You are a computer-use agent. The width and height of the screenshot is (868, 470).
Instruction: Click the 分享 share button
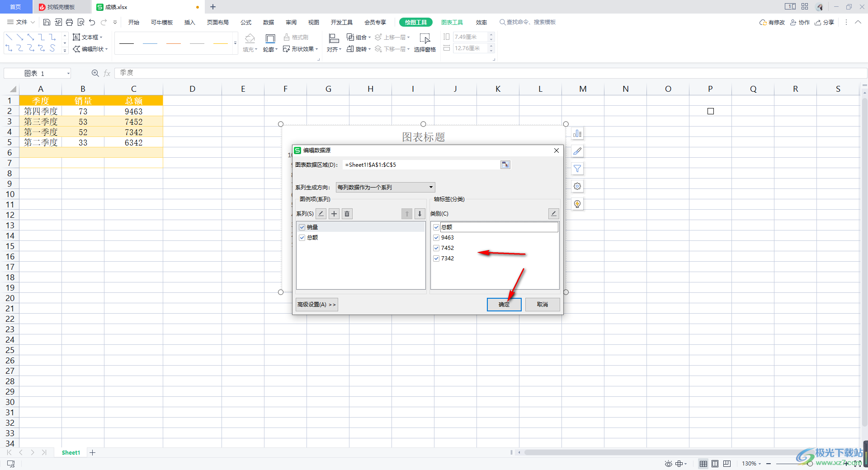point(825,22)
